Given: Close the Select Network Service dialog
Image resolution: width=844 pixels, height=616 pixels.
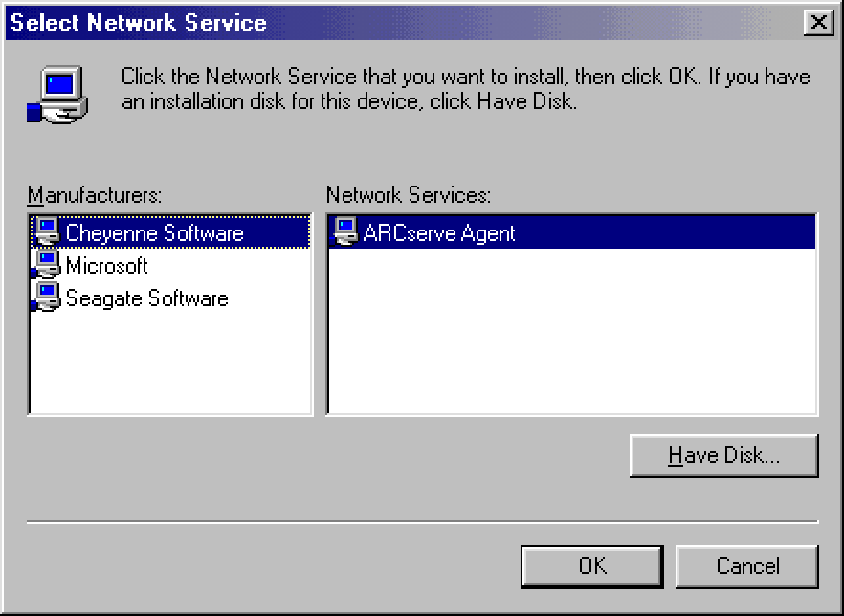Looking at the screenshot, I should 819,23.
